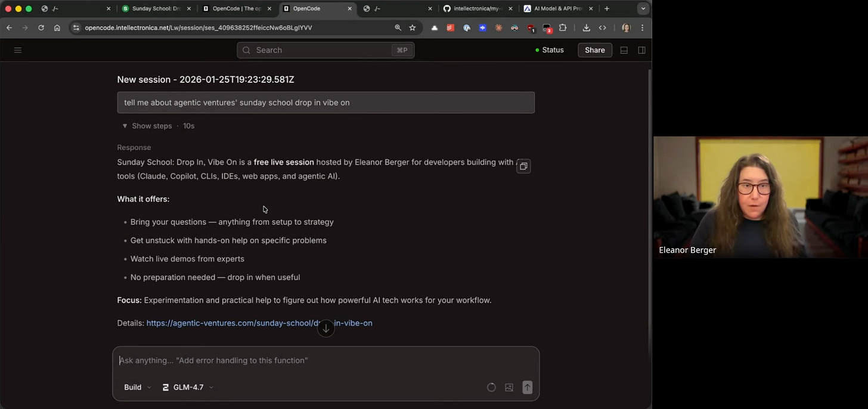This screenshot has width=868, height=409.
Task: Click the Share button
Action: pos(595,50)
